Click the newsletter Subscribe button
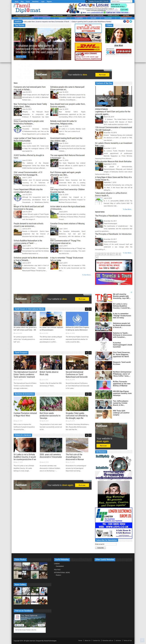146x644 pixels. pos(100,548)
